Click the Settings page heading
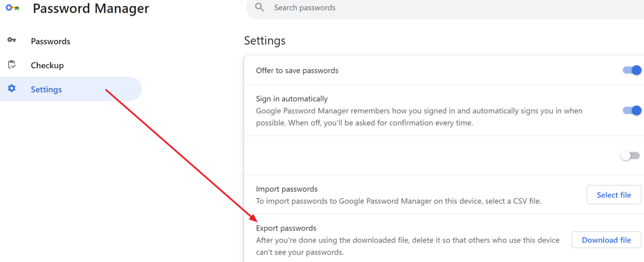 click(x=265, y=41)
